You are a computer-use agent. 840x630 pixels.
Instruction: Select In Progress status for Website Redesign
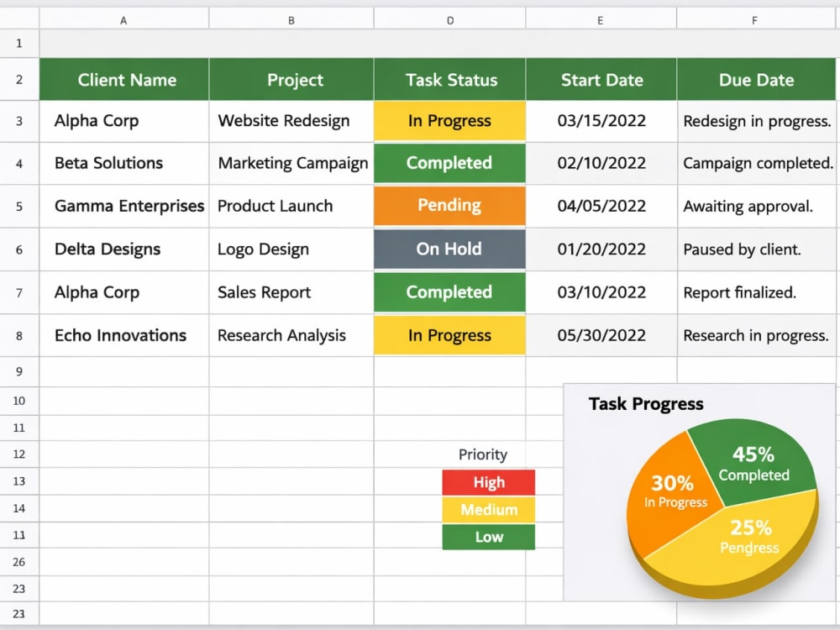click(450, 121)
